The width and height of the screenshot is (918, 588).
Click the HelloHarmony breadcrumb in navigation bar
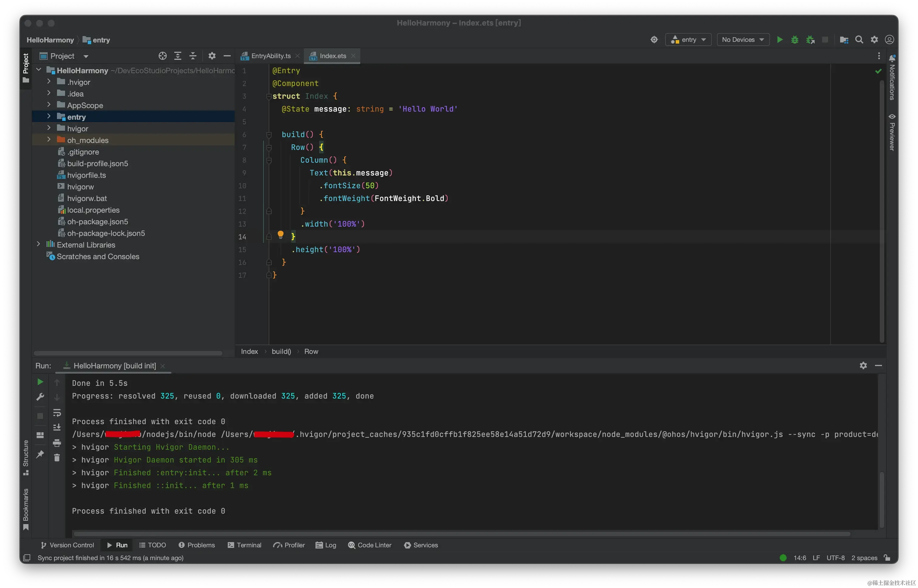(50, 40)
